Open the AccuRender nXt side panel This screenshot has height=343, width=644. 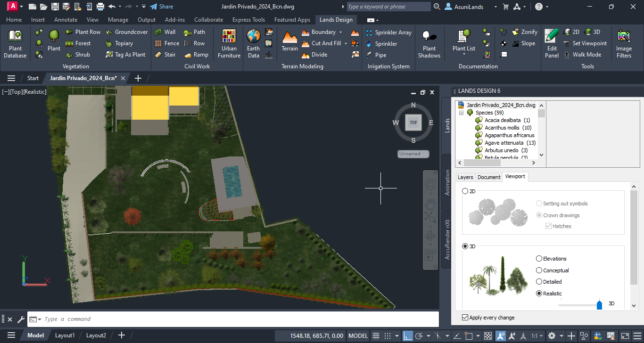(447, 240)
